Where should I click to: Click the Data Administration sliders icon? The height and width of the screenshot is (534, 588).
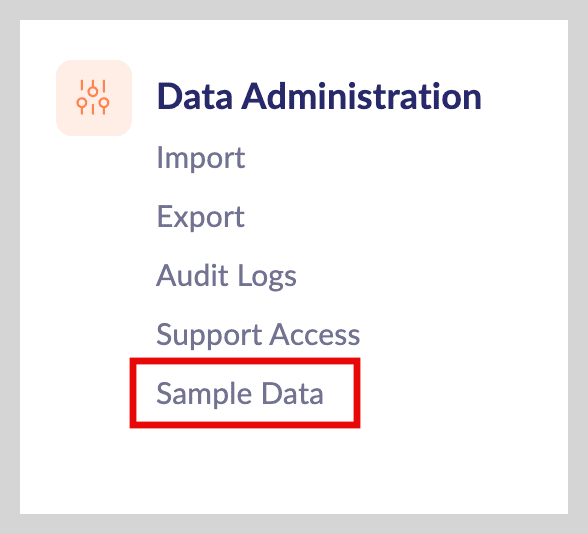point(93,97)
